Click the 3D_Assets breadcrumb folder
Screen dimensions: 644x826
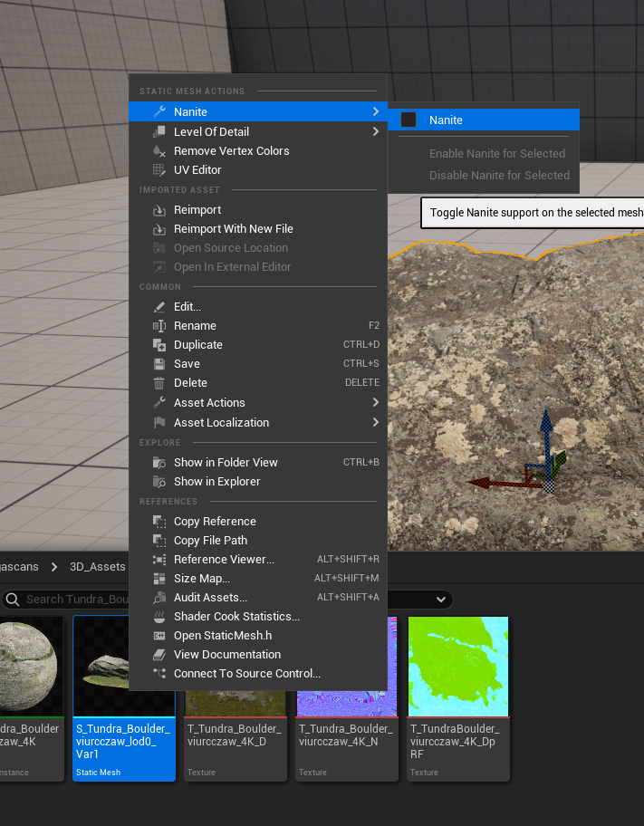coord(98,567)
